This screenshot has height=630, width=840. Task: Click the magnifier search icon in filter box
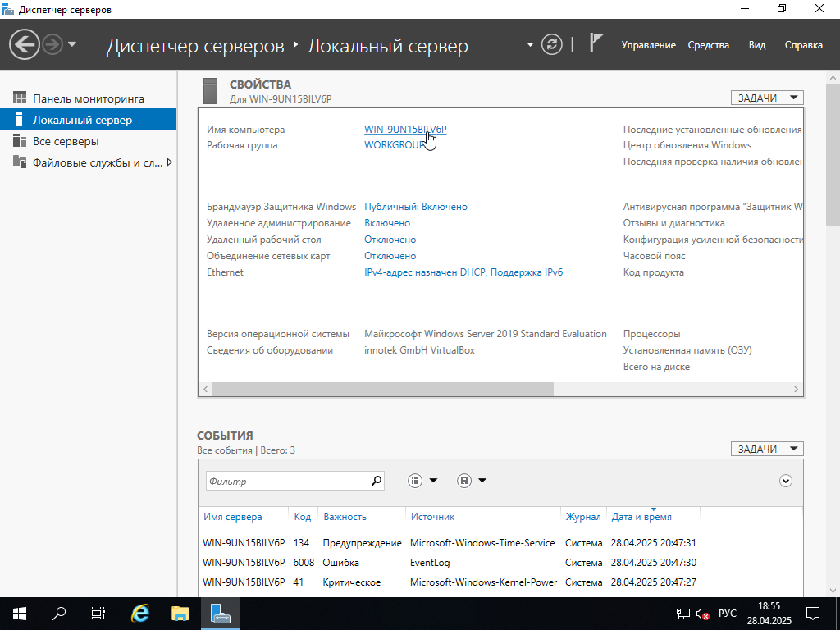[x=377, y=481]
